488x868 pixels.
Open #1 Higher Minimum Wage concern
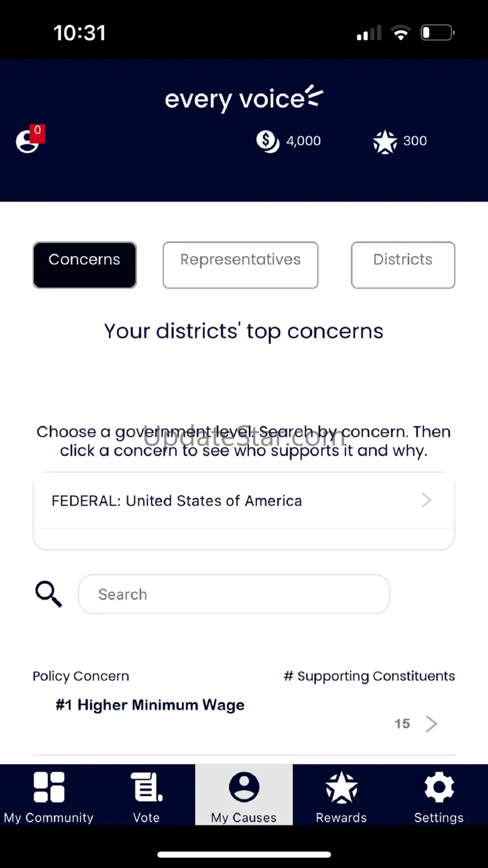click(x=150, y=705)
